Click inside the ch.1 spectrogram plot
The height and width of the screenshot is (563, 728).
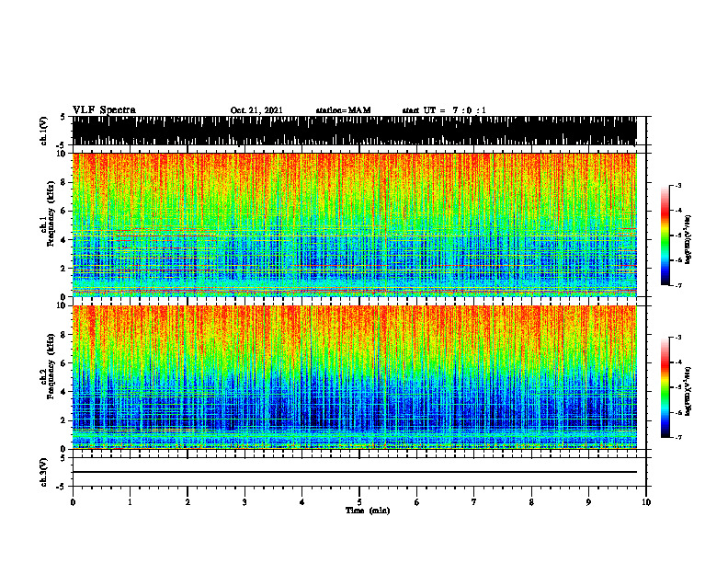pyautogui.click(x=354, y=224)
